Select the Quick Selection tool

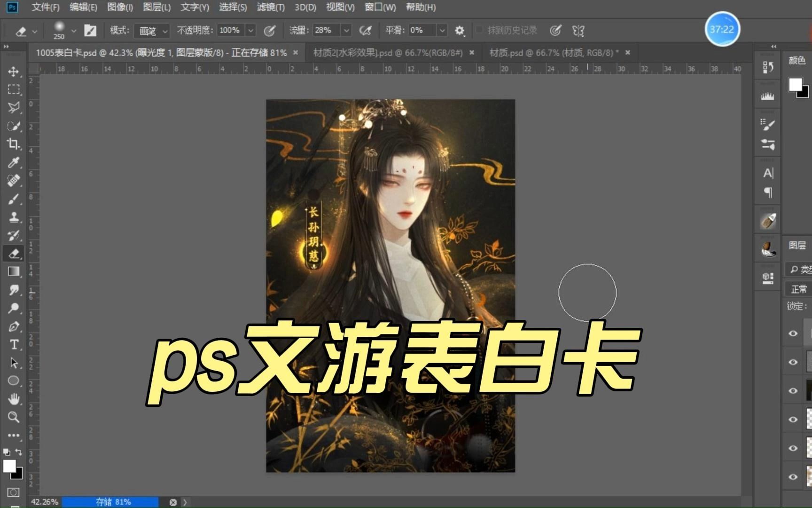pyautogui.click(x=13, y=126)
